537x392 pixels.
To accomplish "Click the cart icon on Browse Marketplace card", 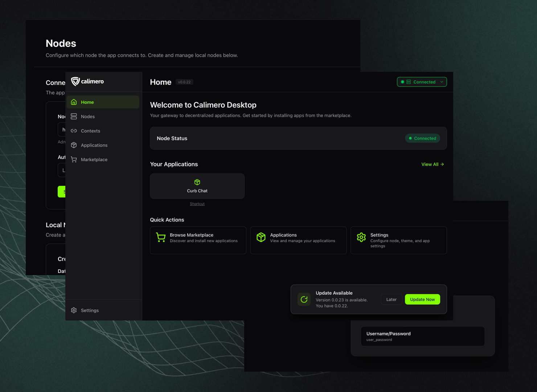I will (161, 237).
